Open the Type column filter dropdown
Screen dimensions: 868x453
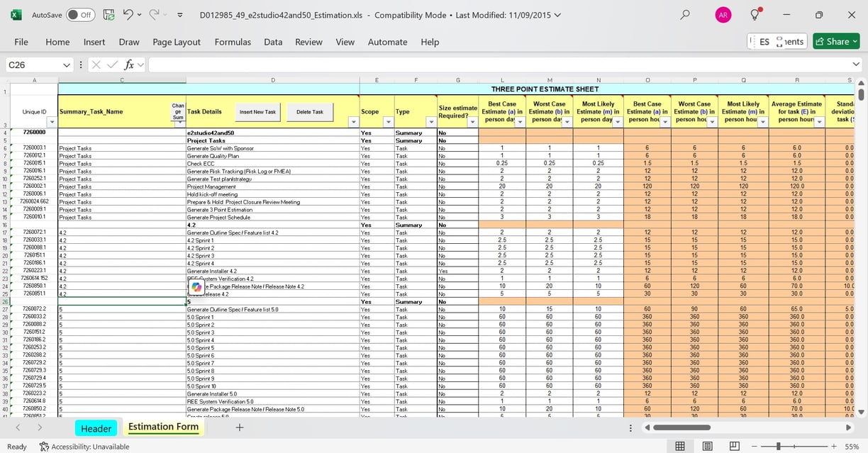coord(430,123)
